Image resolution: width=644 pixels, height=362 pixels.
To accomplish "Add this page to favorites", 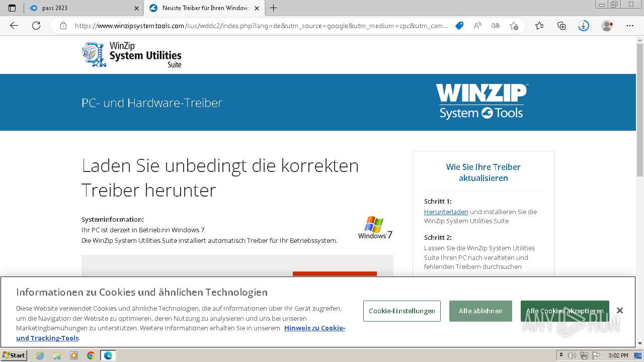I will point(514,26).
